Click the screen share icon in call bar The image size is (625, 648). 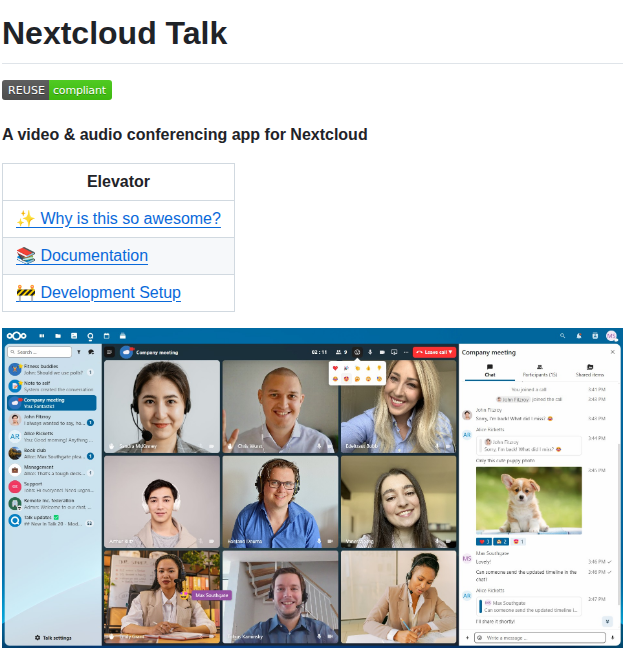point(394,352)
